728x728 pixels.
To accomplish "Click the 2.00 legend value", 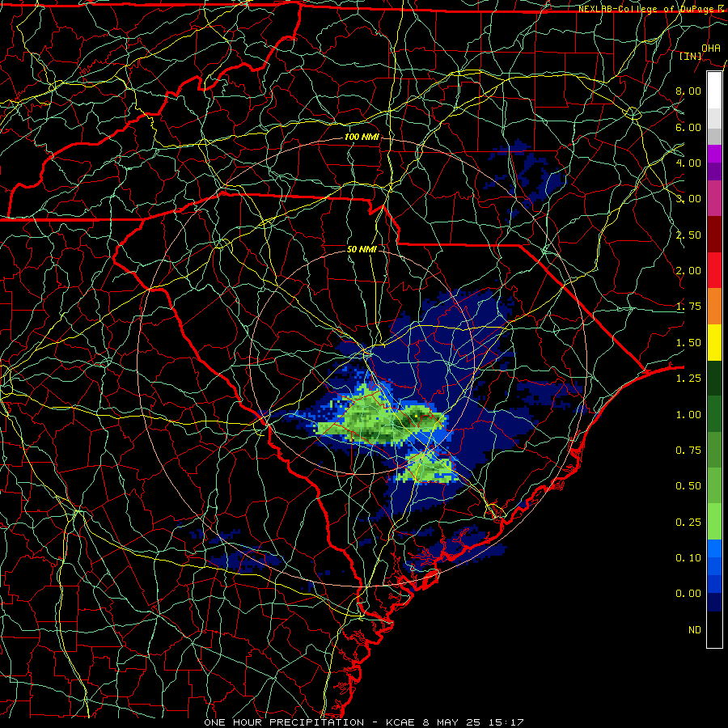I will point(688,271).
